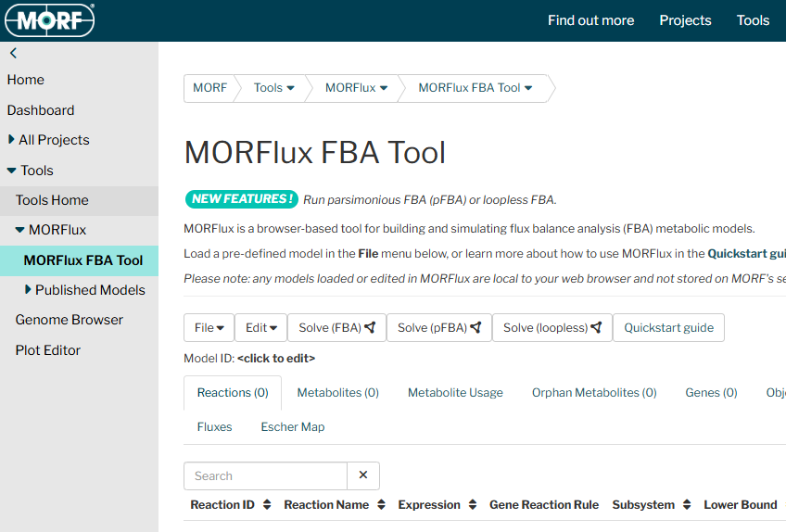The image size is (786, 532).
Task: Clear search with the X button
Action: pyautogui.click(x=363, y=475)
